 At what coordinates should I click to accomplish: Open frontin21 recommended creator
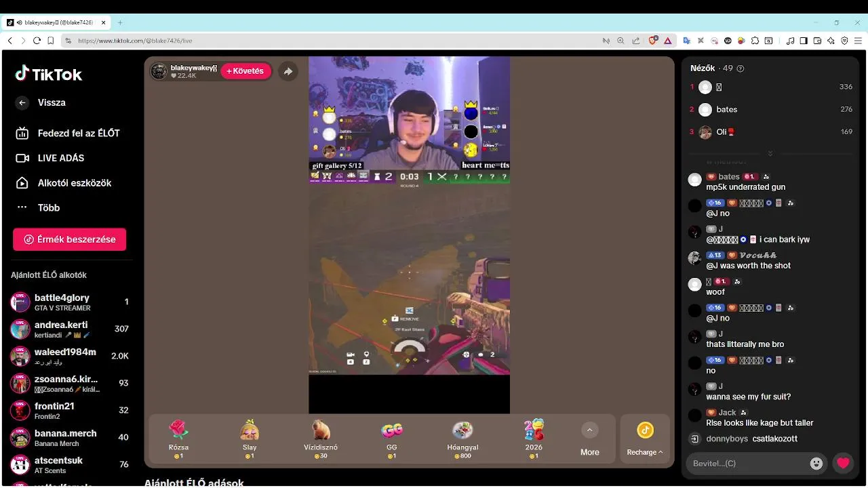[69, 411]
